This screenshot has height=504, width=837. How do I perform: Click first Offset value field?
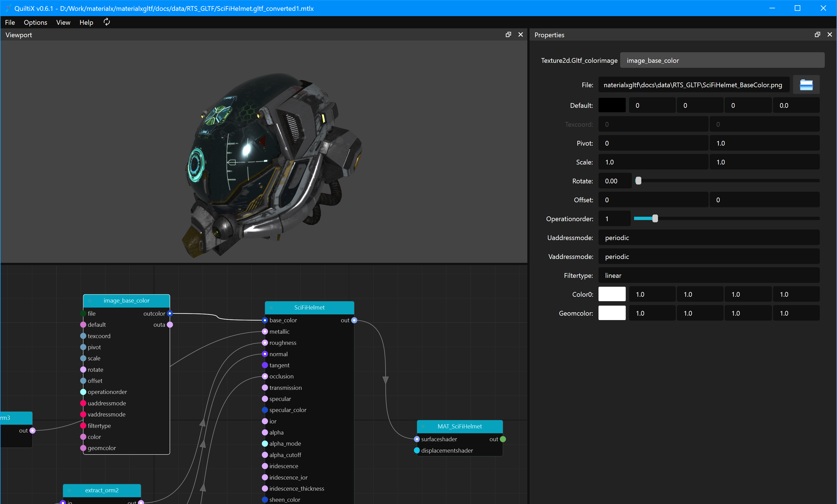tap(653, 200)
